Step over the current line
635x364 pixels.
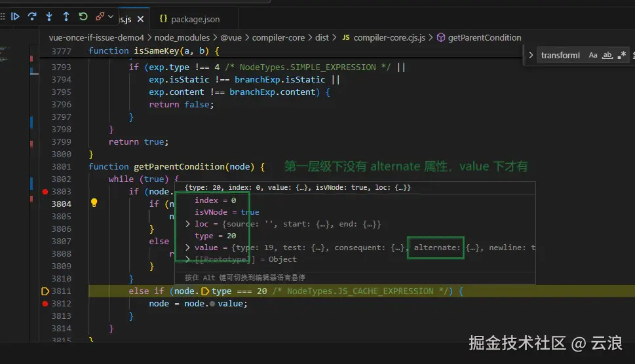coord(32,16)
